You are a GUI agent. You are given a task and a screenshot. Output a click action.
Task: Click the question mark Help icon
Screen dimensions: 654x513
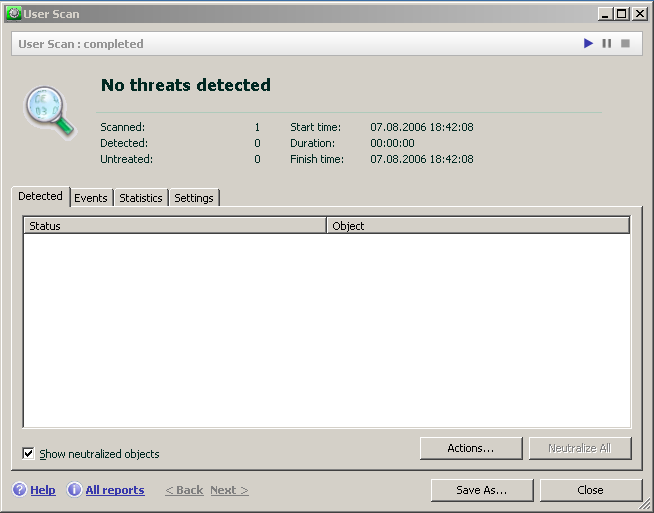tap(19, 490)
